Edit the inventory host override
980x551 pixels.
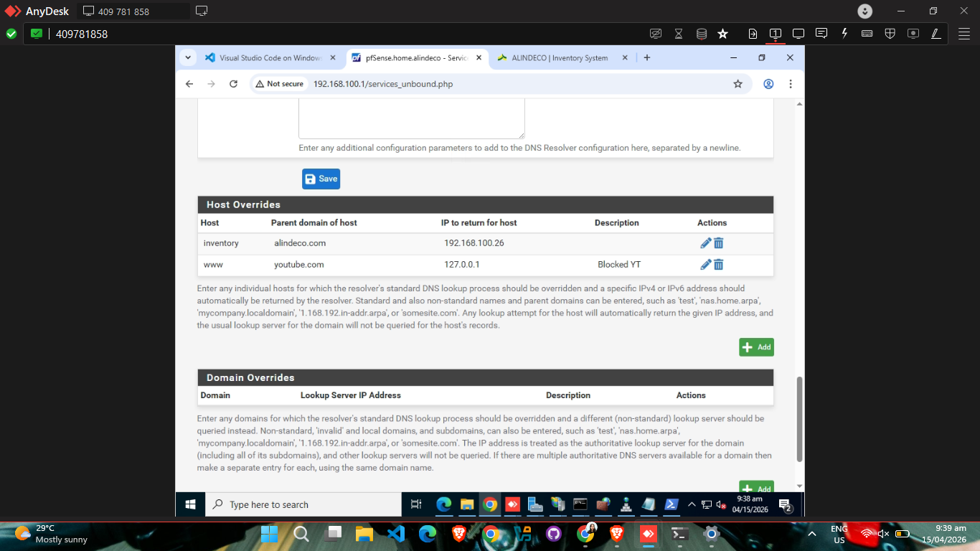click(x=706, y=243)
